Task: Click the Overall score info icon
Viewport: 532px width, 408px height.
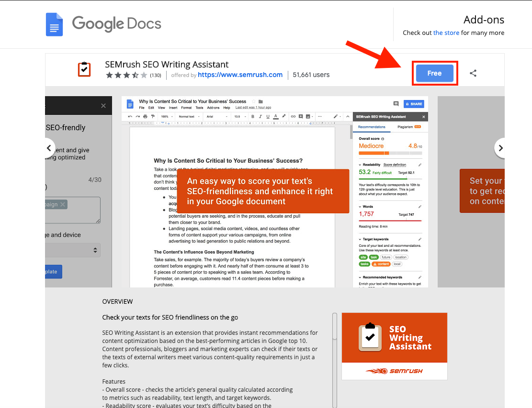Action: [x=383, y=139]
